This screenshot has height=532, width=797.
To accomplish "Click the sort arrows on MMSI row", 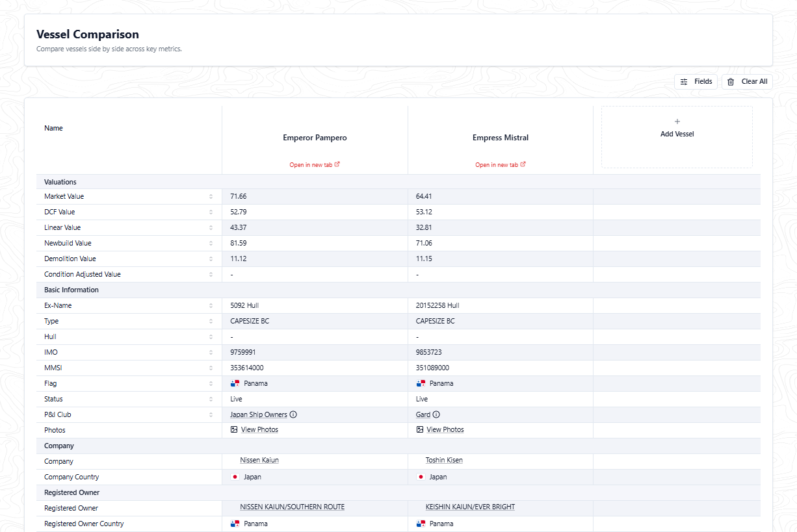I will click(211, 368).
